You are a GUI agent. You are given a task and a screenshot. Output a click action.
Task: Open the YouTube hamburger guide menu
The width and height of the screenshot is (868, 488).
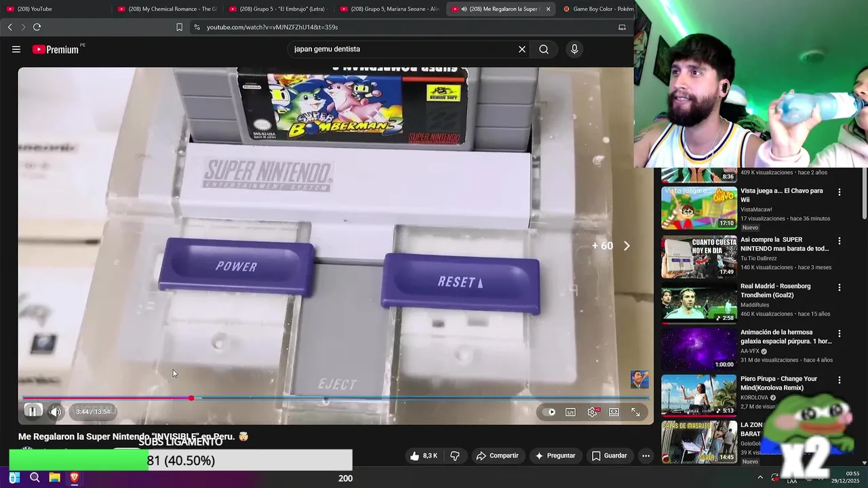click(x=16, y=49)
